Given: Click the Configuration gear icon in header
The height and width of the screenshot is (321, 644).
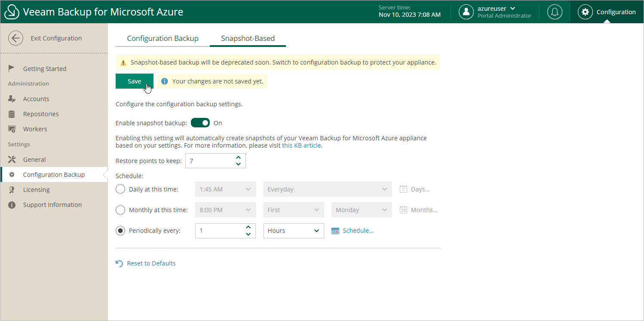Looking at the screenshot, I should coord(585,12).
